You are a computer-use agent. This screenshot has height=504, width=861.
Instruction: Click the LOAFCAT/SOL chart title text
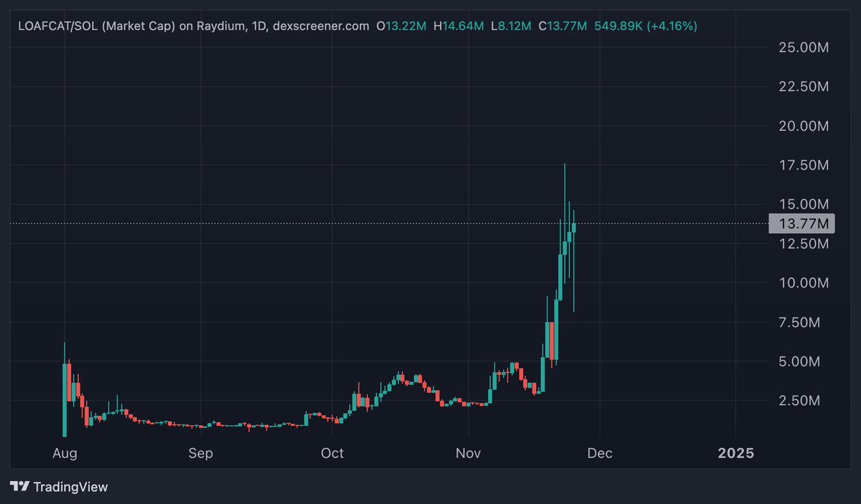tap(193, 27)
